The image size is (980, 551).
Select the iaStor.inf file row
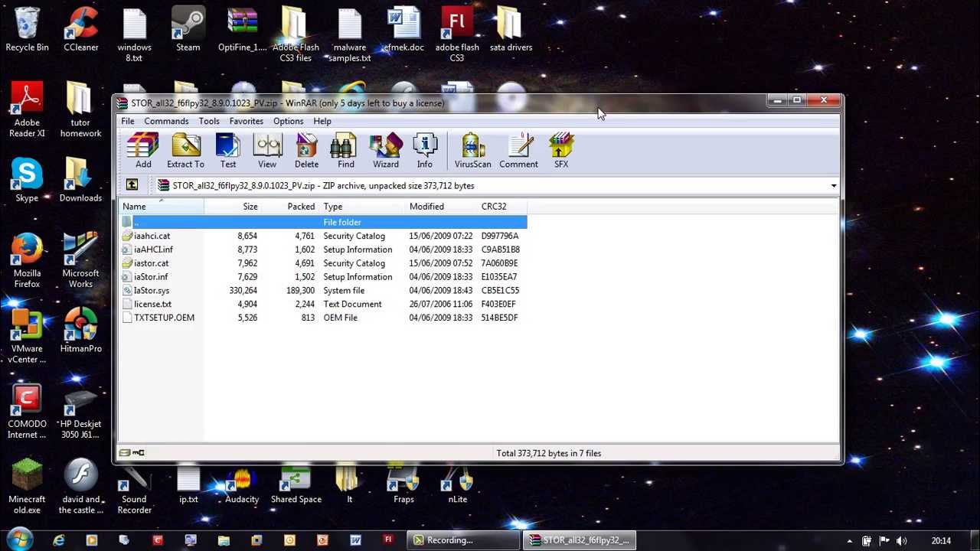click(324, 277)
